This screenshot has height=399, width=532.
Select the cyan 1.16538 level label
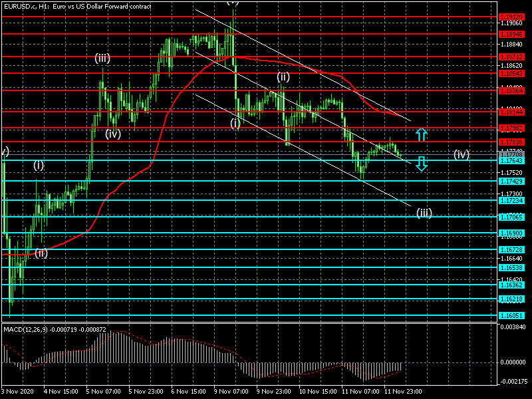point(511,268)
